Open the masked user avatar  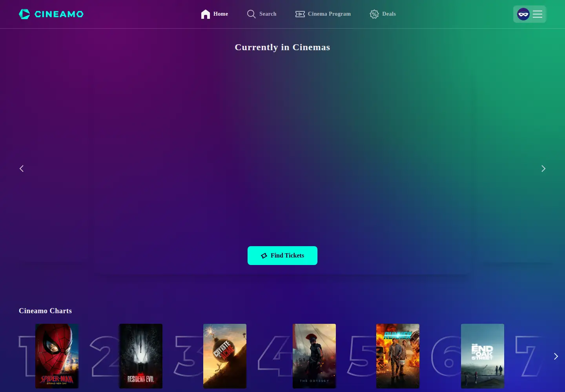point(523,14)
